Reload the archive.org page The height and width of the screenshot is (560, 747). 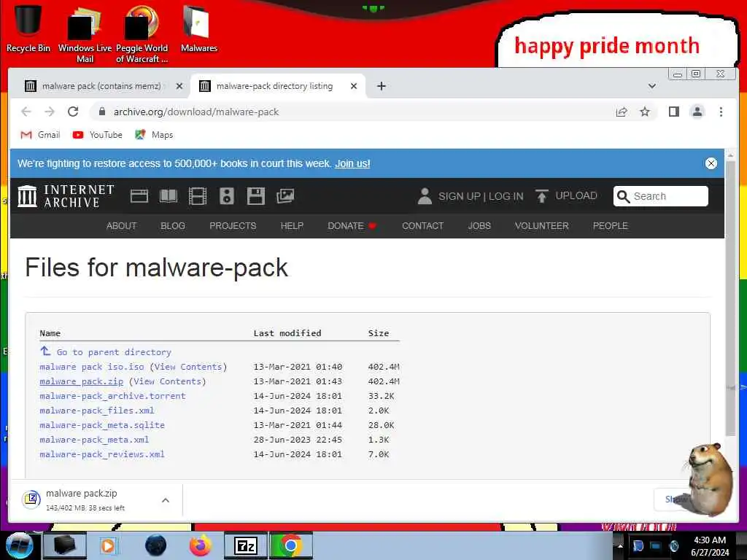point(73,112)
